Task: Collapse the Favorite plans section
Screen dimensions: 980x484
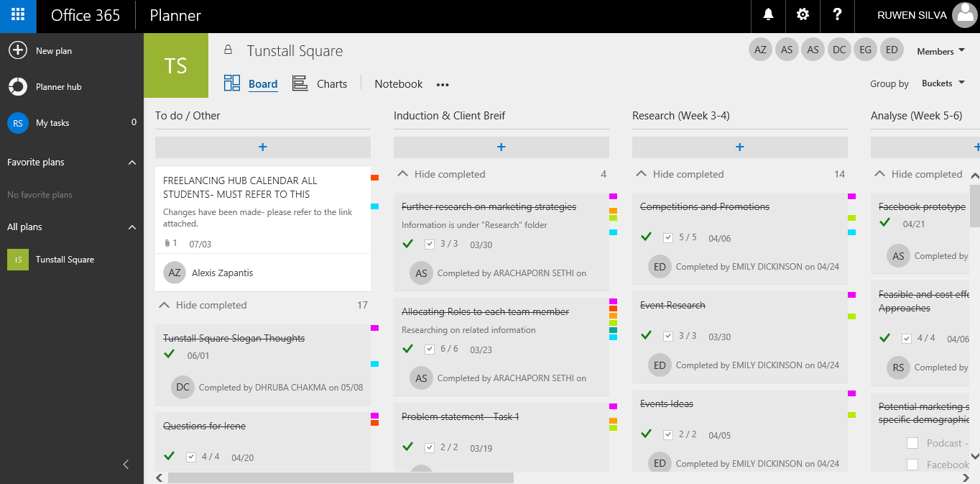Action: [x=132, y=163]
